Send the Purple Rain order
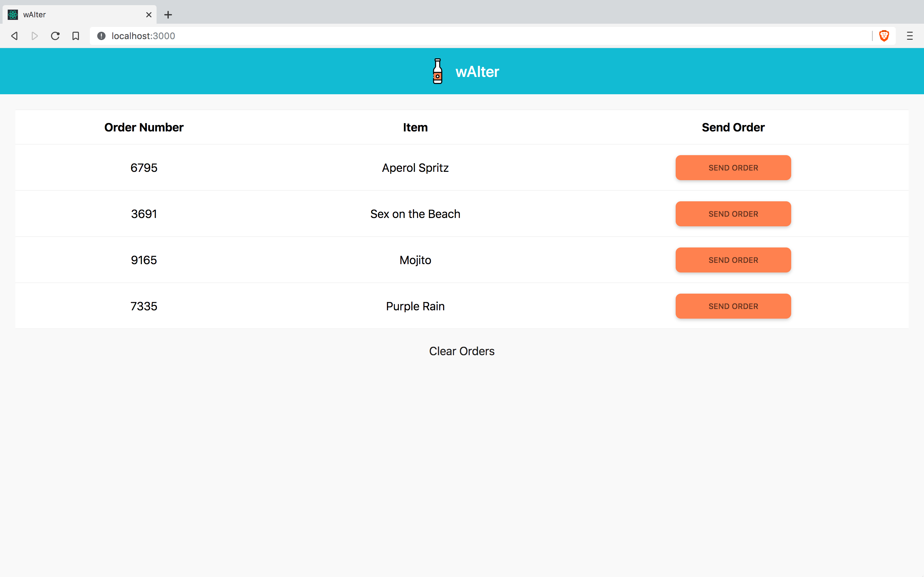 click(x=733, y=306)
